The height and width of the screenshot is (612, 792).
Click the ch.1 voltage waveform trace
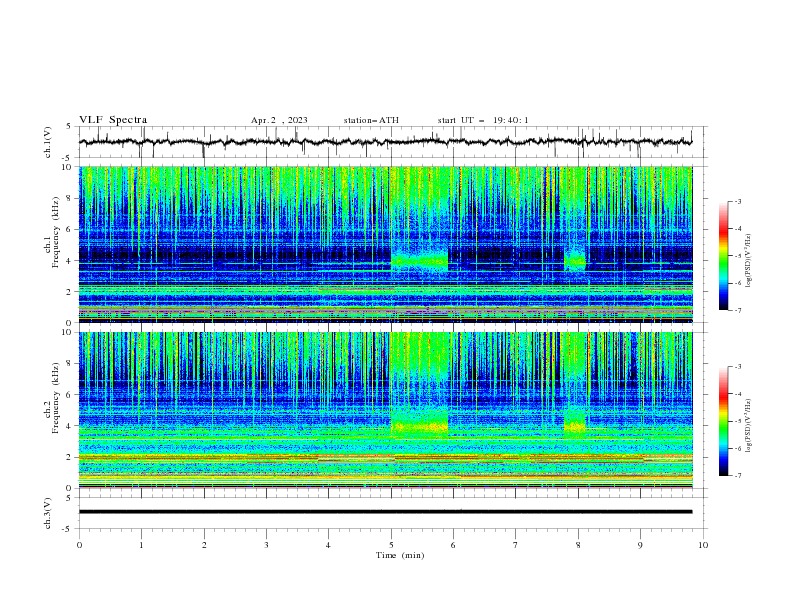click(x=385, y=142)
